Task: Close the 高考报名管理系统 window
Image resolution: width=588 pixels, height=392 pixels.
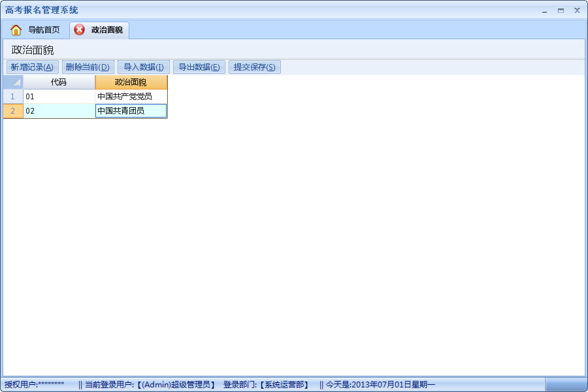Action: tap(577, 11)
